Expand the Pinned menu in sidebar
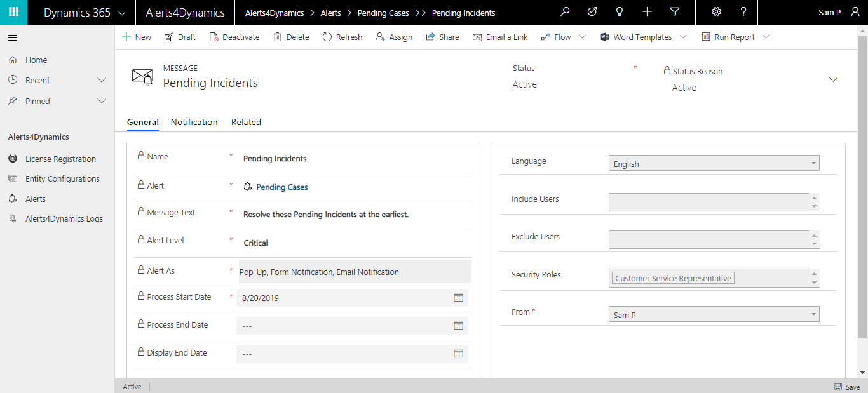 (101, 101)
